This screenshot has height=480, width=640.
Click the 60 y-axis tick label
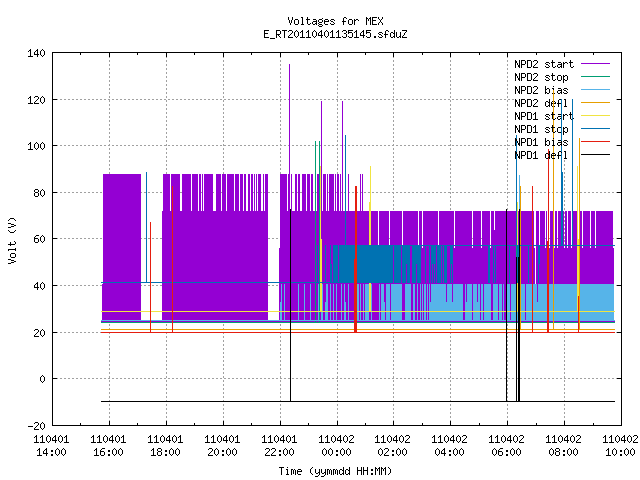point(39,239)
